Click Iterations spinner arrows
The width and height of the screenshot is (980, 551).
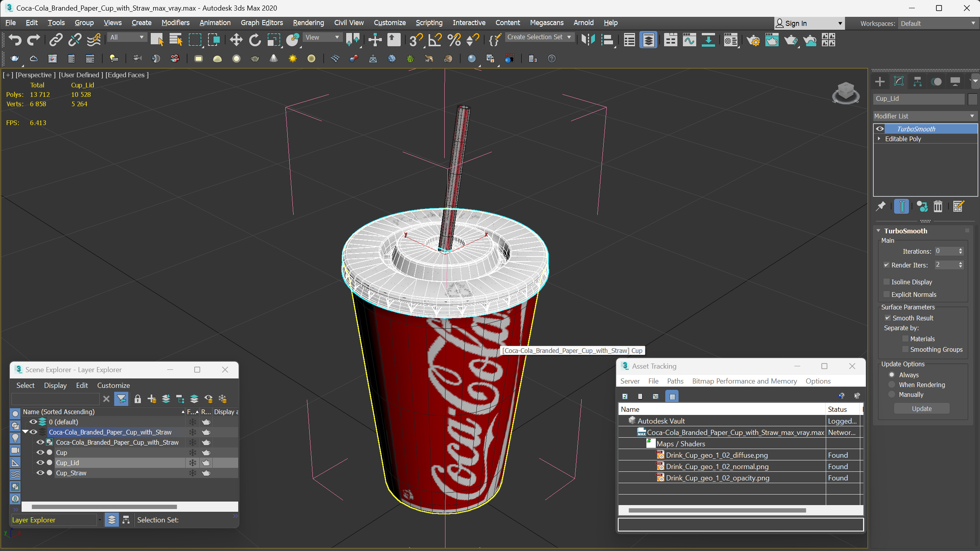[960, 251]
